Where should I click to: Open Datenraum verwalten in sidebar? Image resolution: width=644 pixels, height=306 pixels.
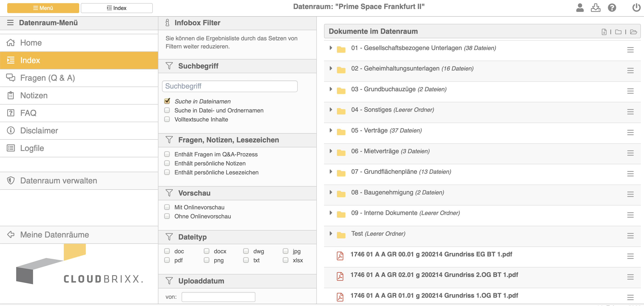pyautogui.click(x=59, y=180)
